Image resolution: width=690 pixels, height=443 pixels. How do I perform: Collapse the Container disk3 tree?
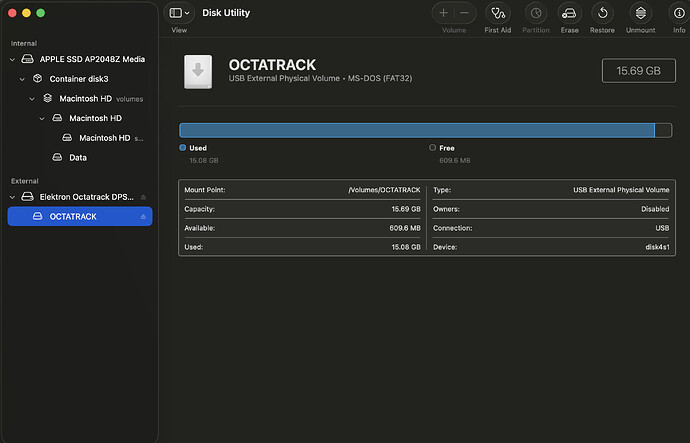pos(22,79)
